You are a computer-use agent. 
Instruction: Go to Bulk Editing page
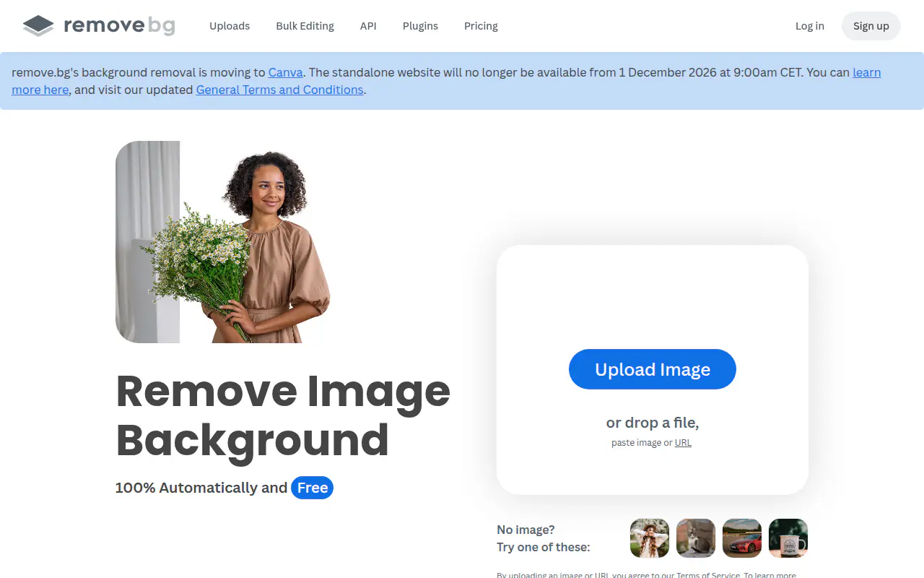[x=305, y=26]
